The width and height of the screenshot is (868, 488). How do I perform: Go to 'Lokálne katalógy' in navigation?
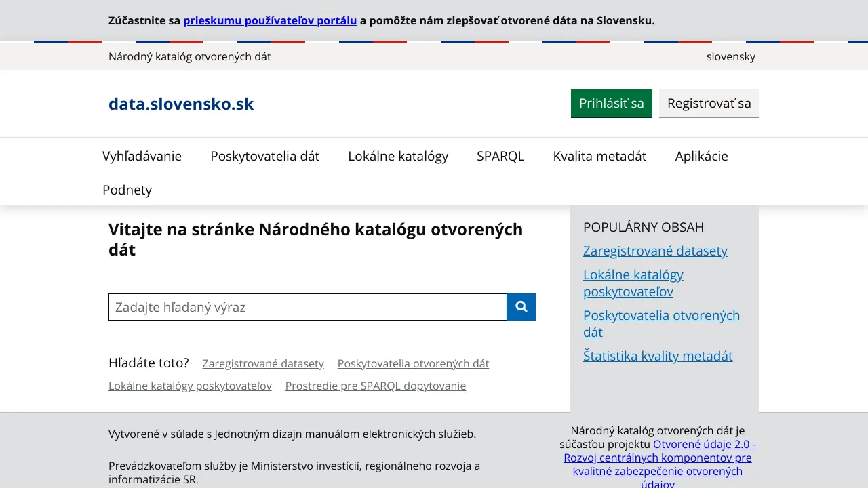click(398, 156)
